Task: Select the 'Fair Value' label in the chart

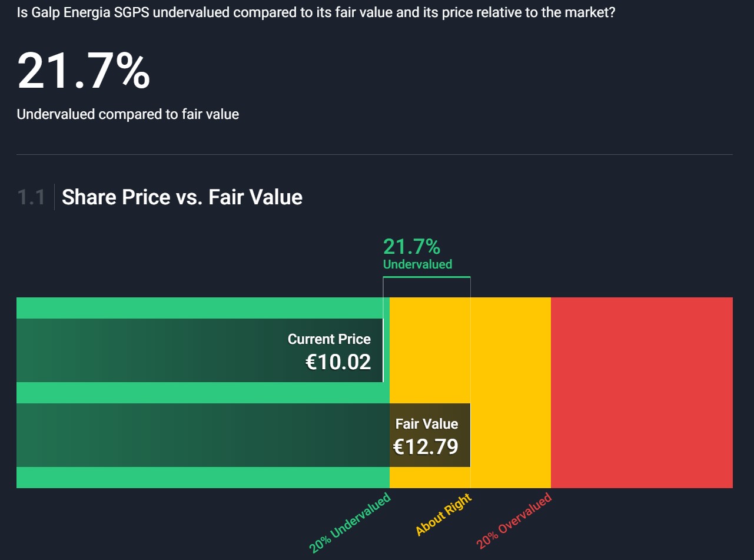Action: [x=426, y=424]
